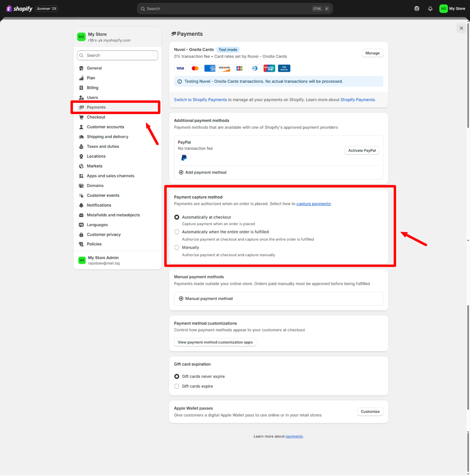Click the top bar Search field
The width and height of the screenshot is (470, 476).
(x=235, y=9)
